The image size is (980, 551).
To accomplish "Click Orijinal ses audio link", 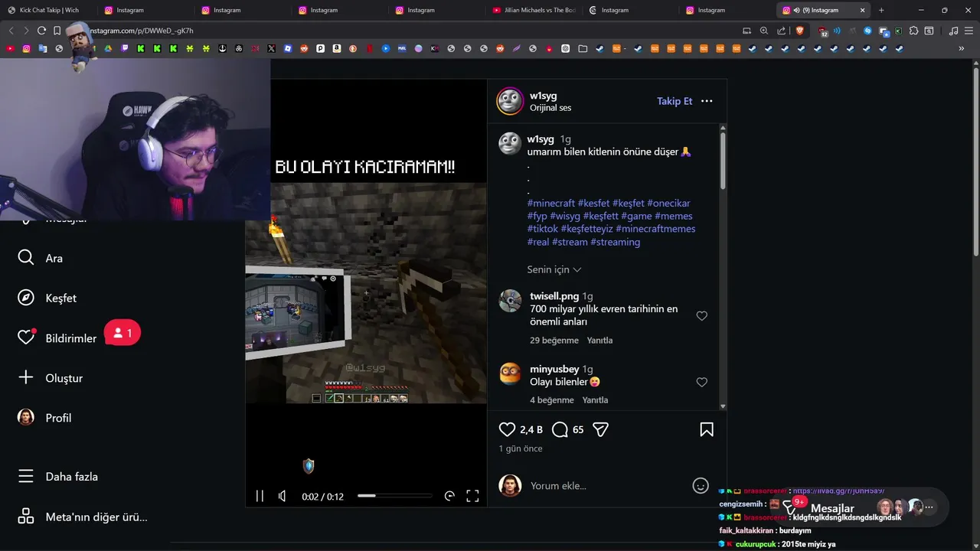I will (550, 108).
